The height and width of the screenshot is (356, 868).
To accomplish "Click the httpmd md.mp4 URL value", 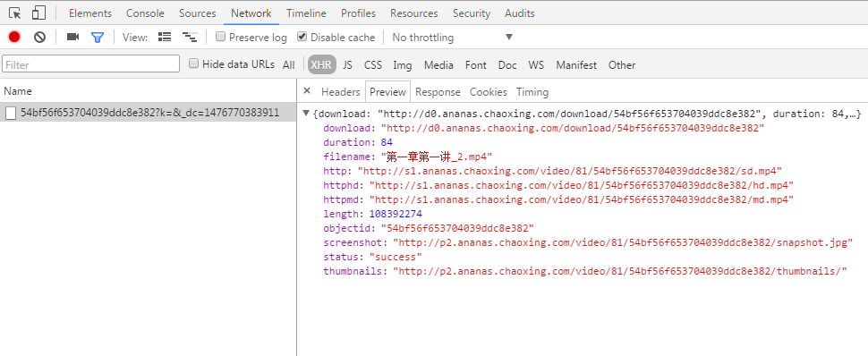I will click(x=582, y=199).
